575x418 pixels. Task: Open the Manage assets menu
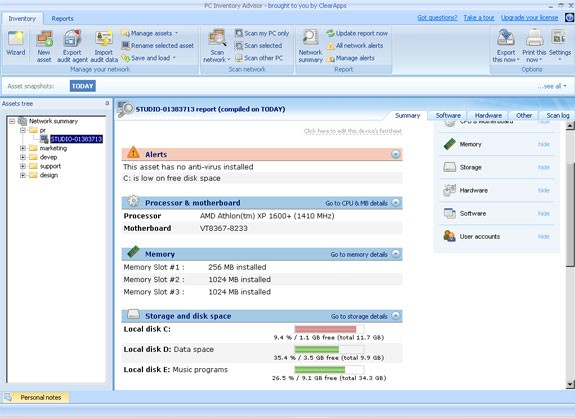[x=150, y=33]
